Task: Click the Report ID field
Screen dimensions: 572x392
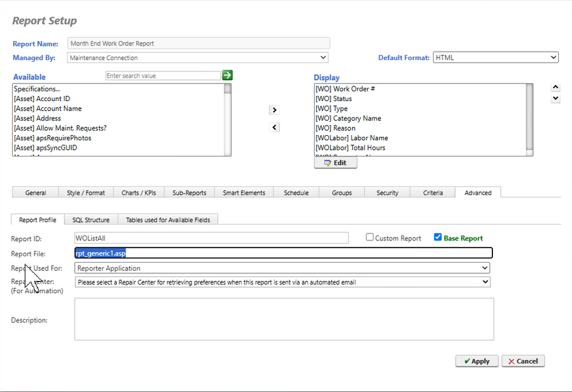Action: [211, 238]
